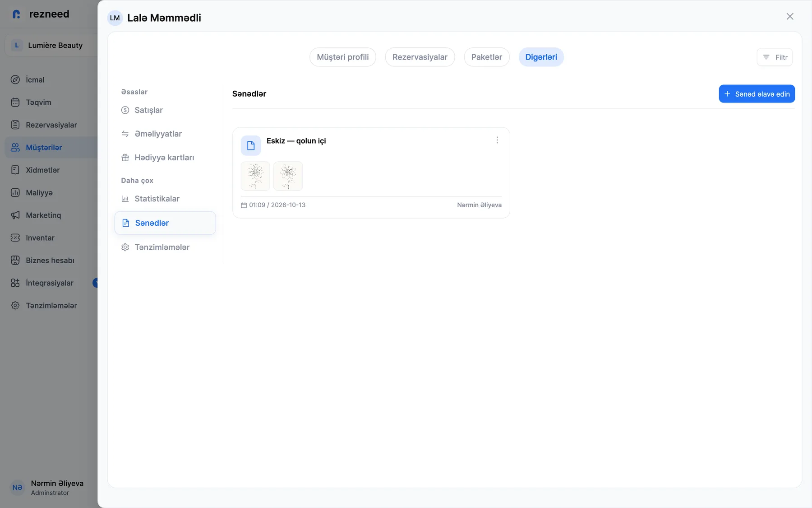Click the Əməliyyatlar arrows icon
Viewport: 812px width, 508px height.
tap(125, 134)
